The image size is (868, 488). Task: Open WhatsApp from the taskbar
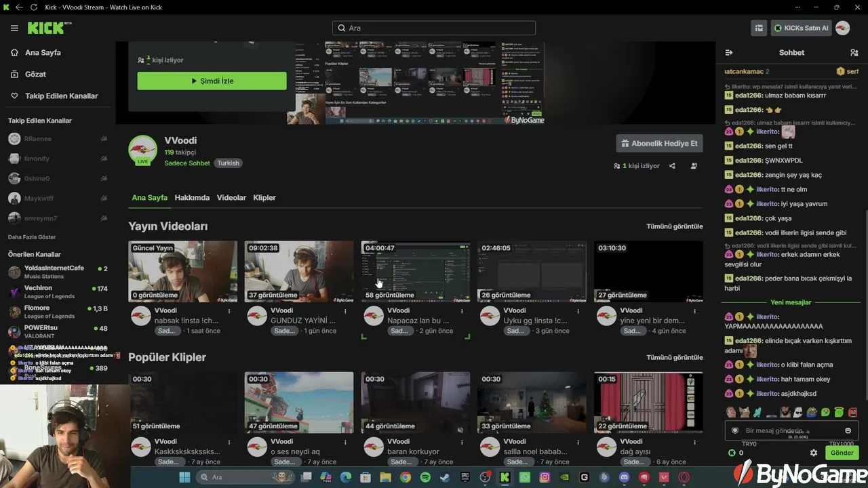[525, 477]
